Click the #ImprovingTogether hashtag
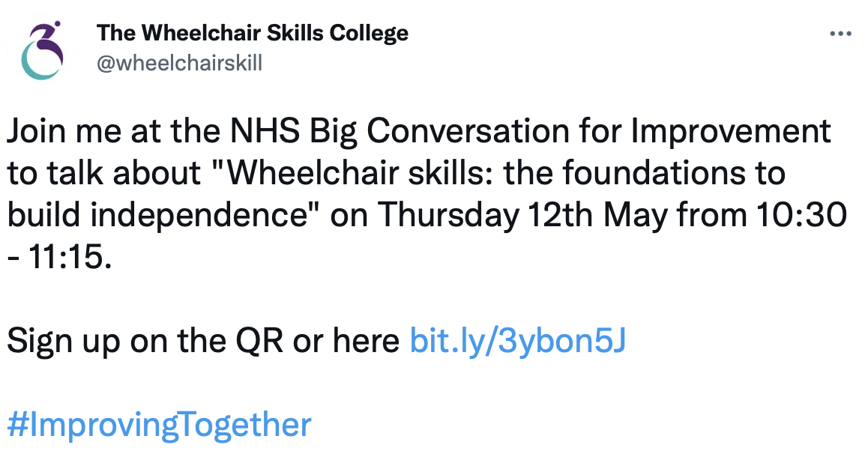This screenshot has width=868, height=451. click(x=160, y=425)
